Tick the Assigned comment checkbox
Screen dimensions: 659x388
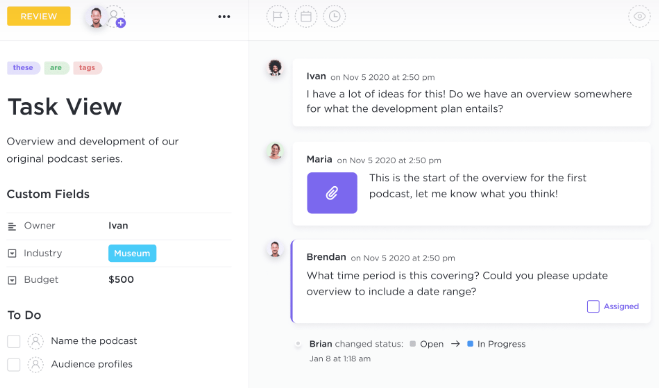pos(593,306)
